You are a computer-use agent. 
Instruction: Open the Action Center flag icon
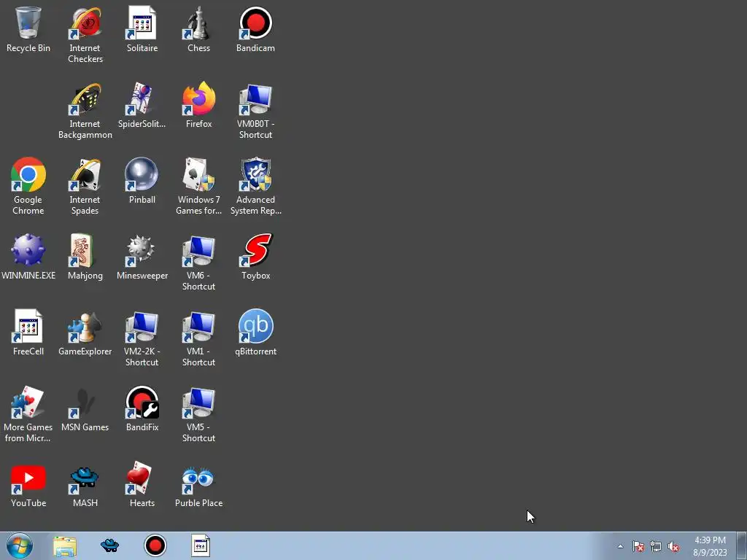click(638, 546)
